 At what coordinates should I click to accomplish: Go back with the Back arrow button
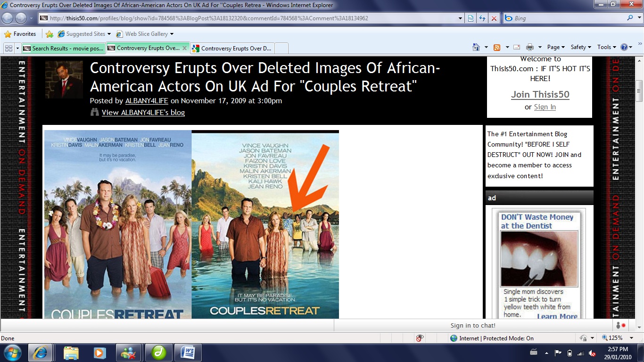click(8, 18)
